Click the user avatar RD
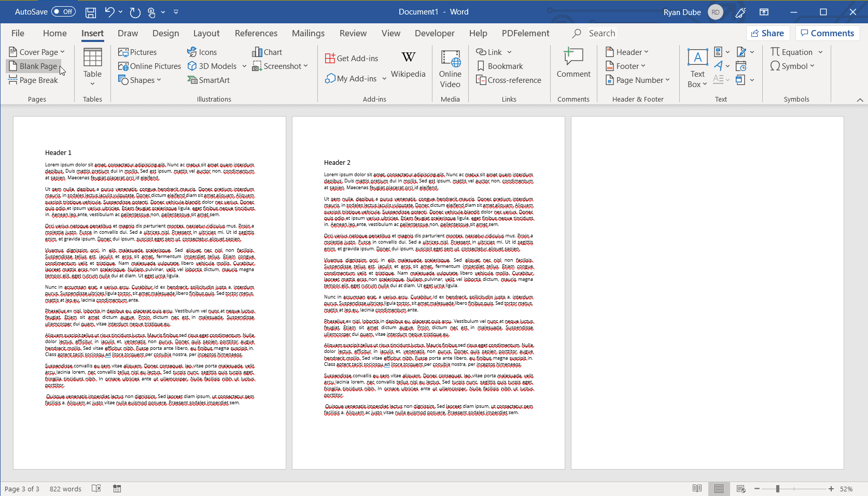868x496 pixels. pos(716,12)
